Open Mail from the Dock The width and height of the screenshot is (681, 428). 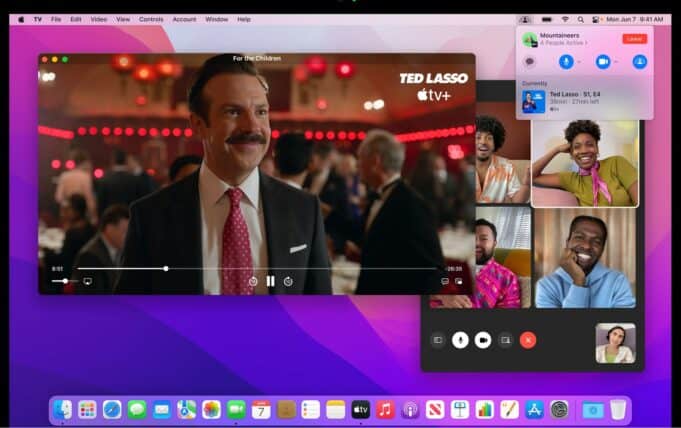click(x=162, y=409)
